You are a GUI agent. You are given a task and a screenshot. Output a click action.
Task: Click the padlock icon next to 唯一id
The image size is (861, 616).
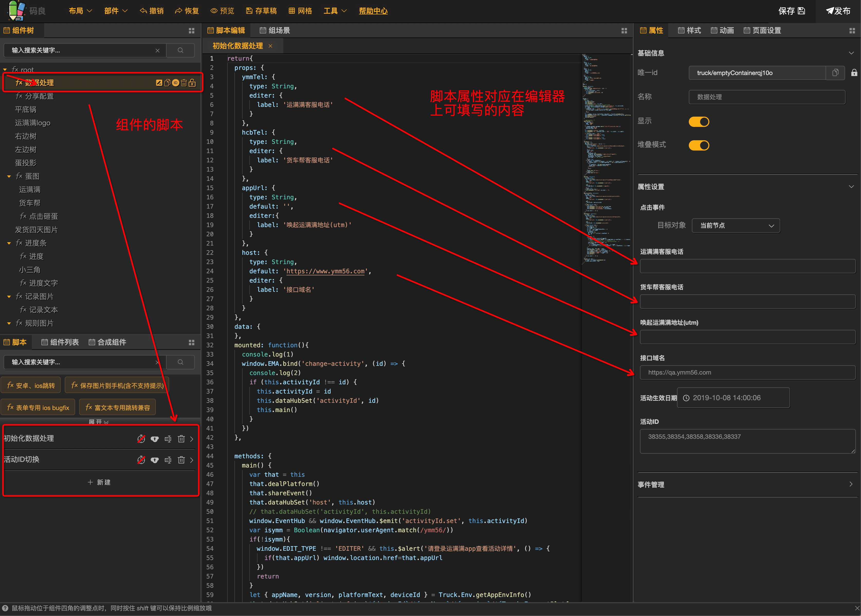pyautogui.click(x=854, y=73)
